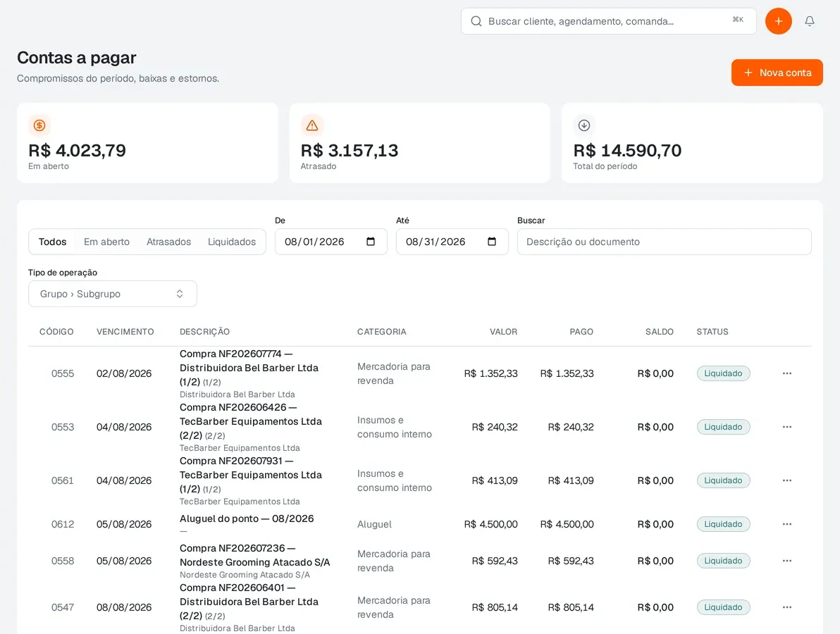The height and width of the screenshot is (634, 840).
Task: Click the STATUS column header
Action: click(712, 332)
